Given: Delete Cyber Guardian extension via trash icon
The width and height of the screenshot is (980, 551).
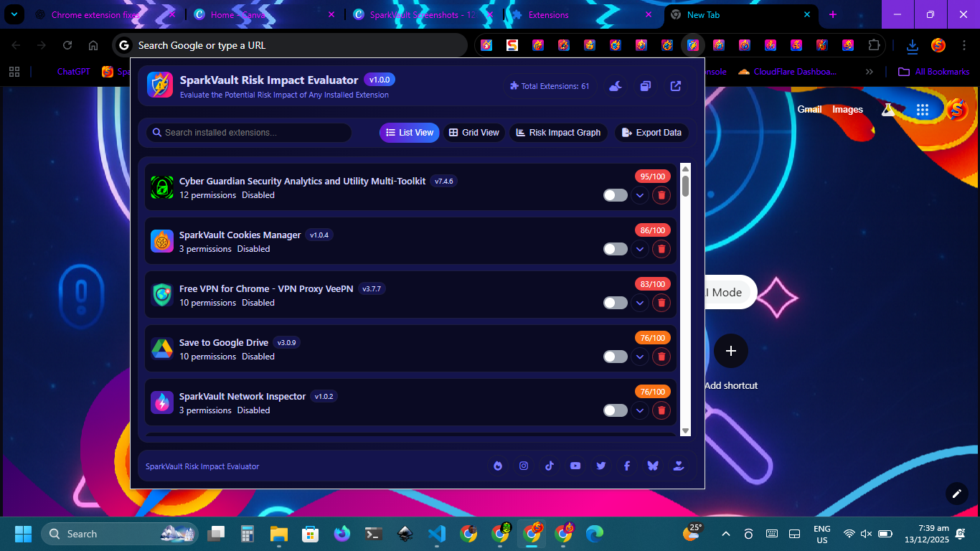Looking at the screenshot, I should [661, 195].
